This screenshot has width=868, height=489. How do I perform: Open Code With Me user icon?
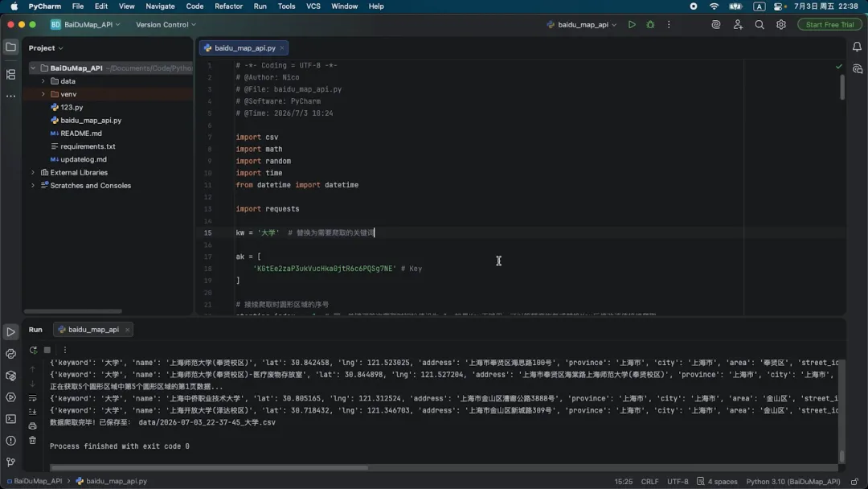pyautogui.click(x=738, y=24)
